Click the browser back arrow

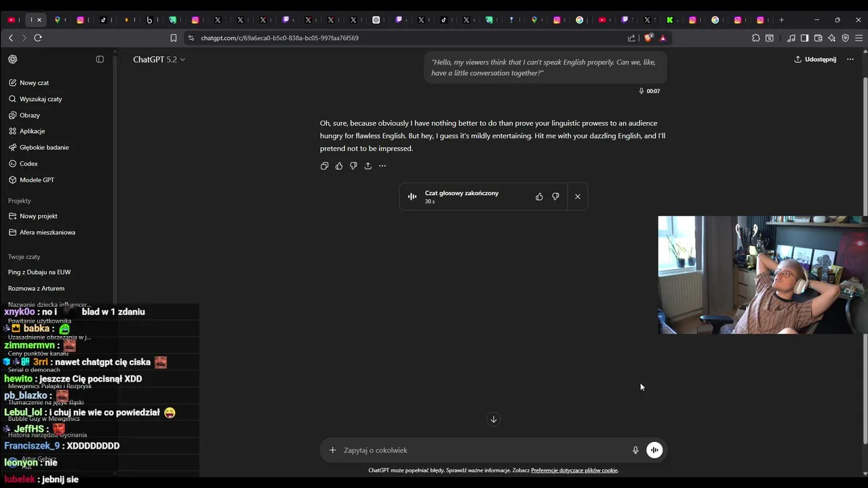(x=11, y=38)
